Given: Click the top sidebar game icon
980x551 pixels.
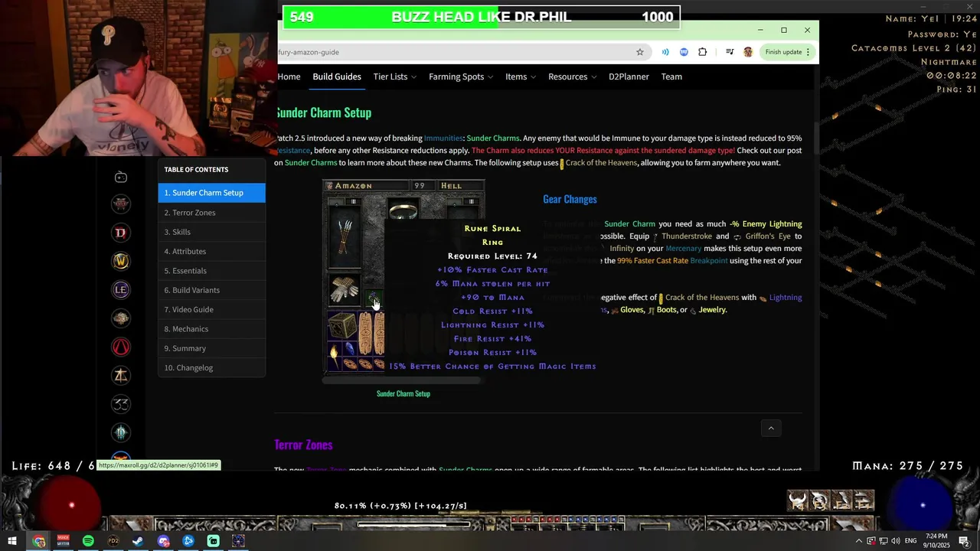Looking at the screenshot, I should coord(120,177).
